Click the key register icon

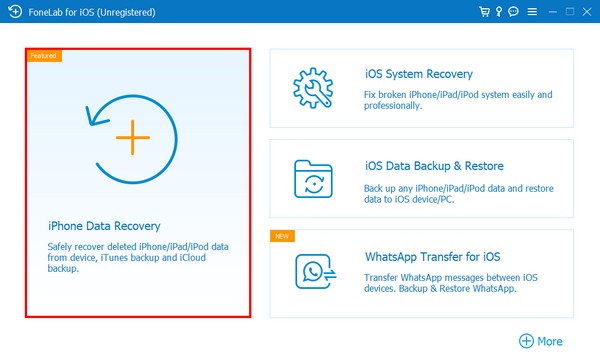click(x=499, y=11)
